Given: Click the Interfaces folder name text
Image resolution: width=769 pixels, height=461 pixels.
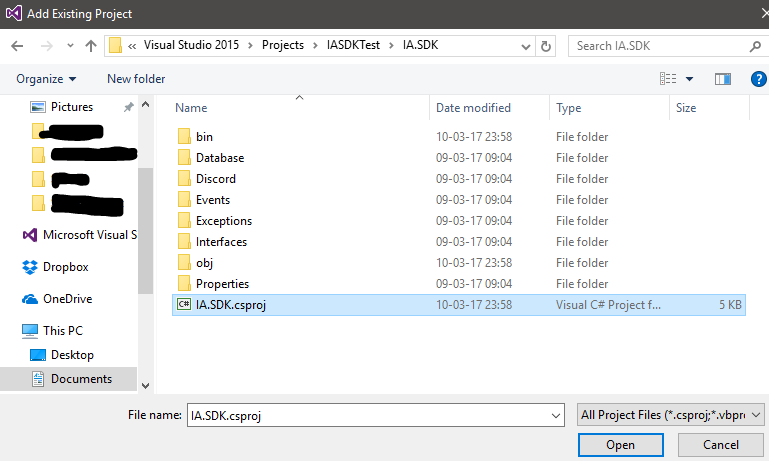Looking at the screenshot, I should click(x=221, y=242).
